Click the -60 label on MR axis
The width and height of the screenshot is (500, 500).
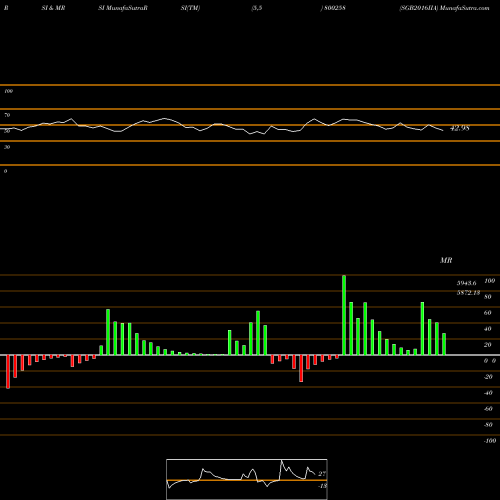coord(488,409)
